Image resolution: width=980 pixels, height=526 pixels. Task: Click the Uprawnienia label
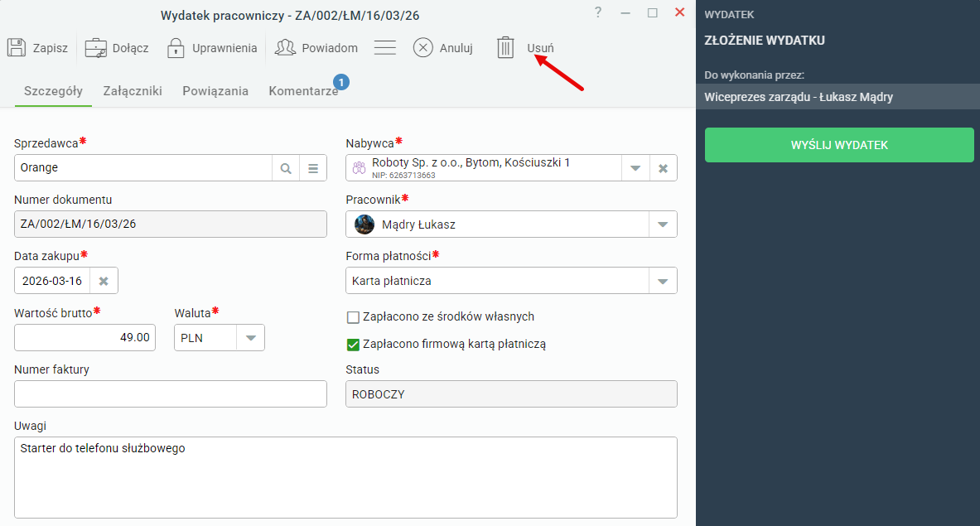224,48
